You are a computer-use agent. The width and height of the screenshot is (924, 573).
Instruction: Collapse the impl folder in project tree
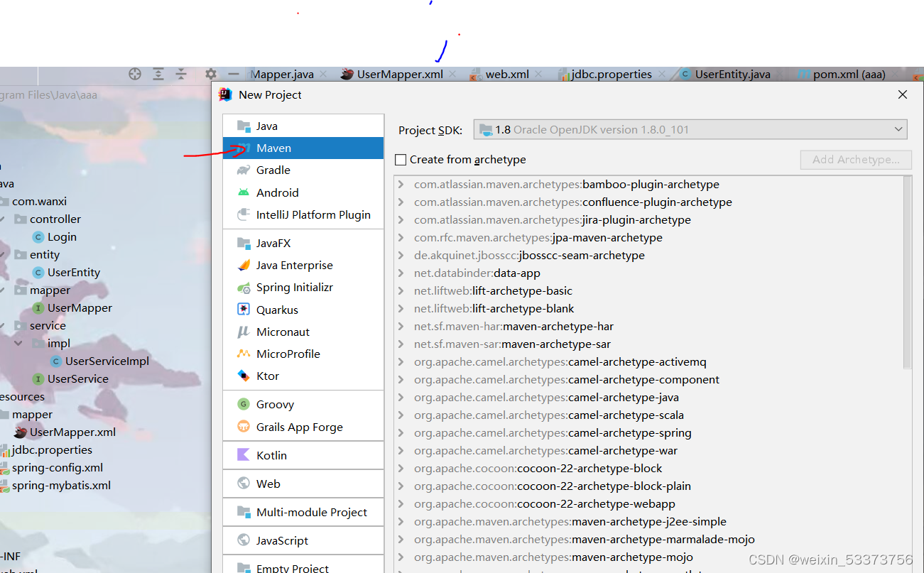18,344
